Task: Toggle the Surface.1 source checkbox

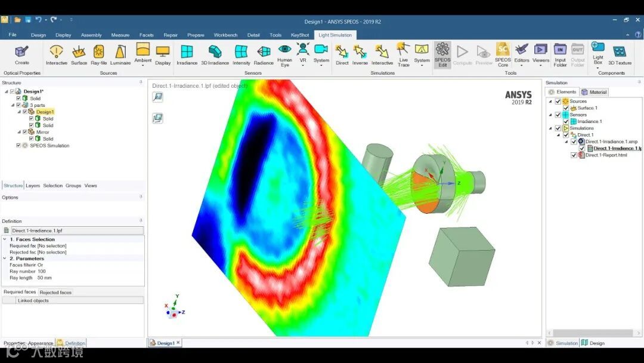Action: click(x=566, y=108)
